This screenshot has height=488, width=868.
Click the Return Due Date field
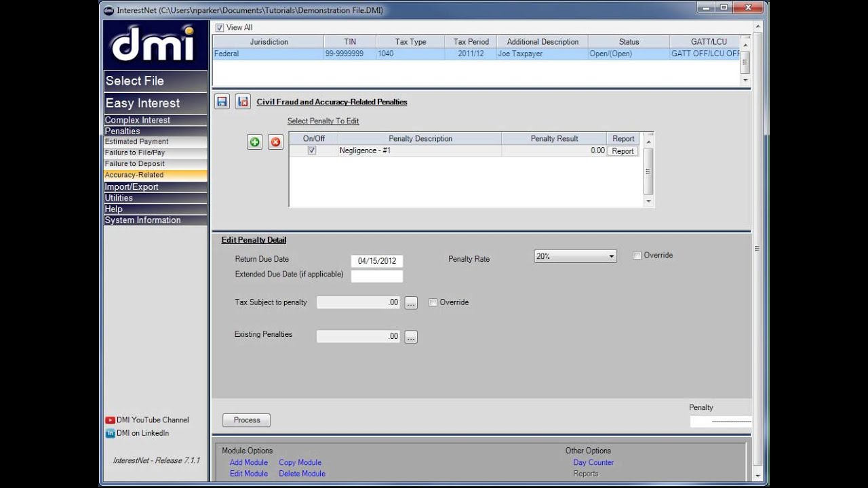pos(377,261)
